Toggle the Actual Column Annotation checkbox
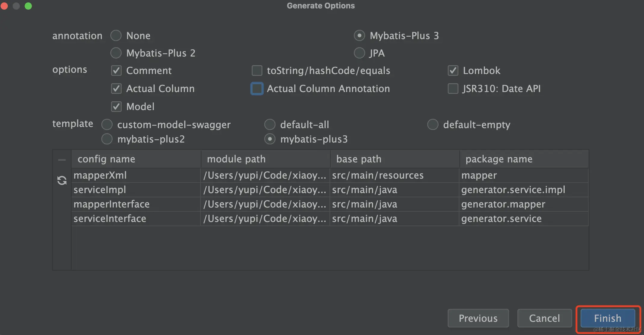Viewport: 644px width, 335px height. (x=257, y=89)
